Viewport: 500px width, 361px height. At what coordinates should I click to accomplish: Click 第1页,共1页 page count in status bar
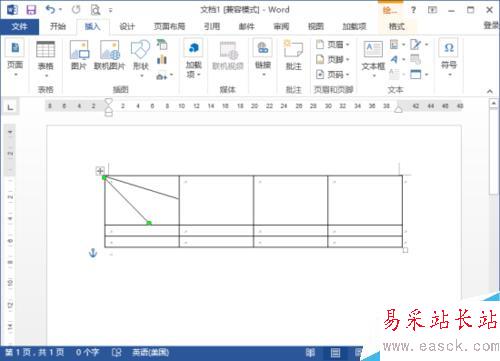tap(34, 352)
